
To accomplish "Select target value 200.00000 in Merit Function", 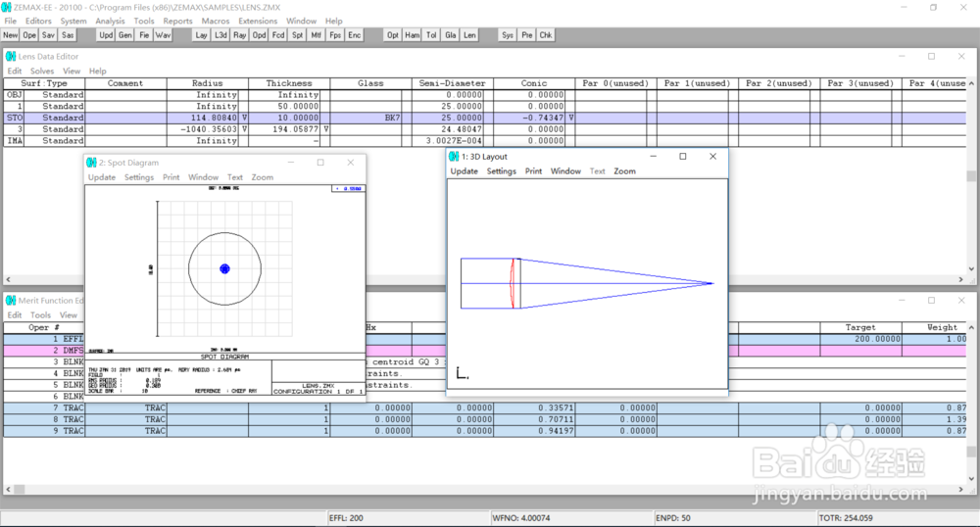I will (x=860, y=339).
